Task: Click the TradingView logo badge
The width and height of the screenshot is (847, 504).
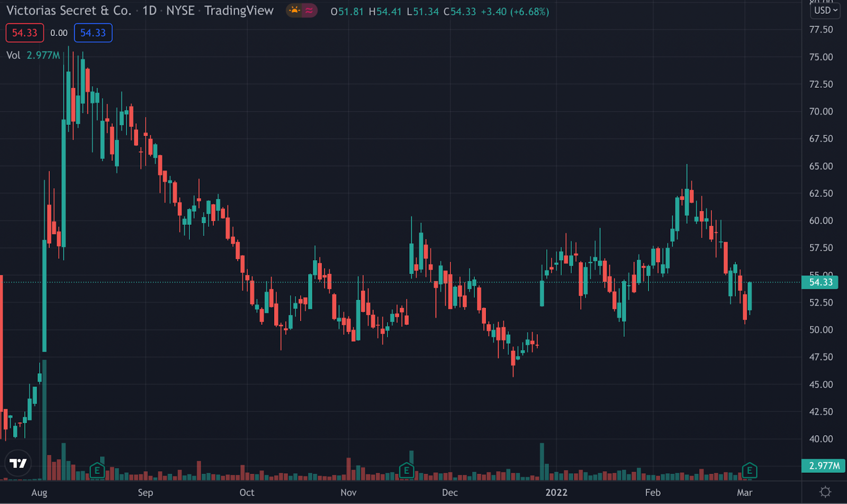Action: (x=18, y=463)
